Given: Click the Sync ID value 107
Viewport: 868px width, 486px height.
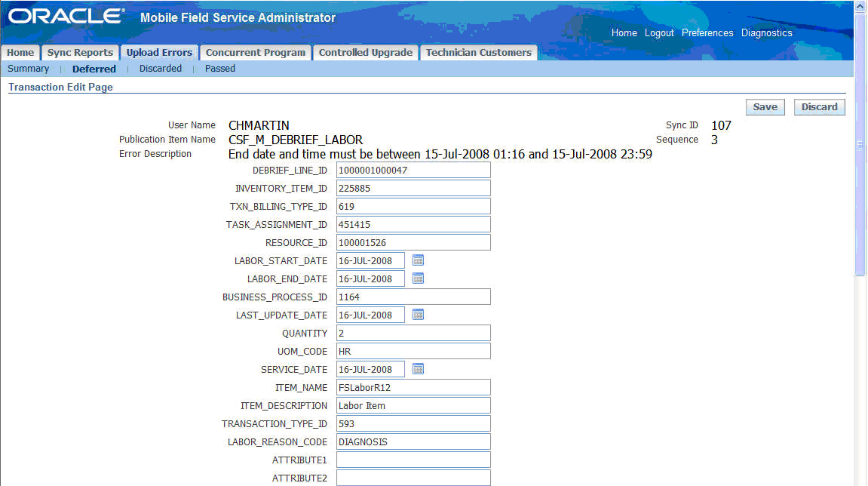Looking at the screenshot, I should (721, 126).
